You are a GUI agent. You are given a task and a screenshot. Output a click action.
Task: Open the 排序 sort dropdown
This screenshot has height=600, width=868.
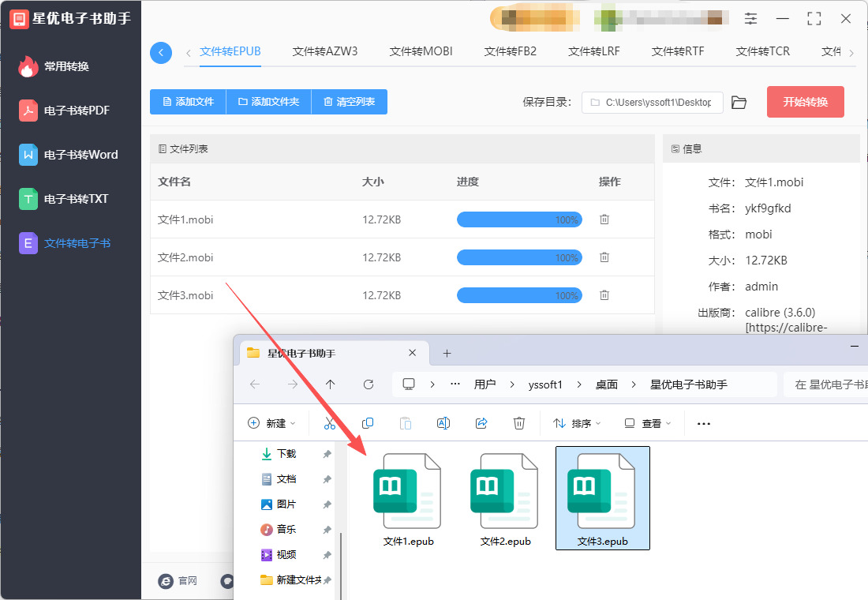(576, 423)
